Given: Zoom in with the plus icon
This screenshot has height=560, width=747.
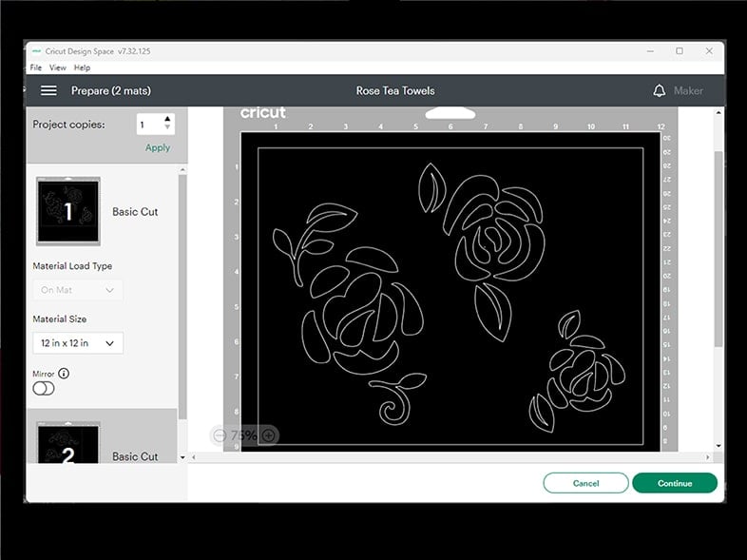Looking at the screenshot, I should (268, 435).
